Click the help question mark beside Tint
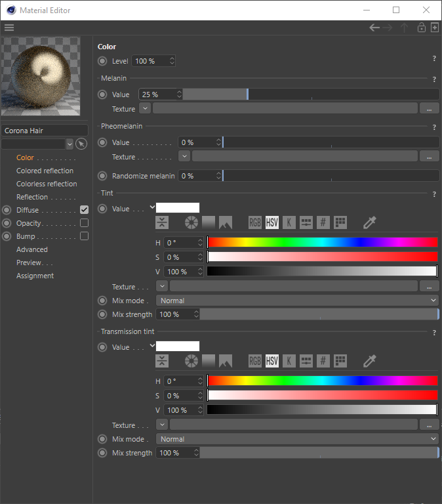This screenshot has height=504, width=442. 434,194
